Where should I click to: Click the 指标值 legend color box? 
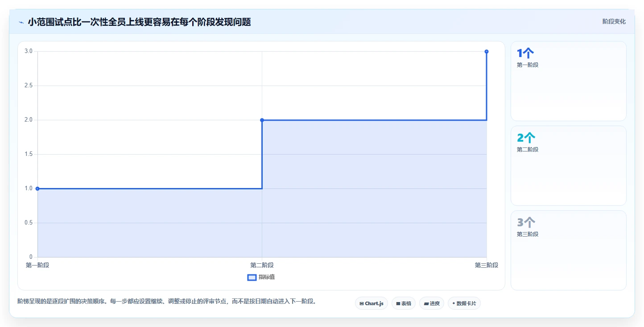(x=252, y=278)
